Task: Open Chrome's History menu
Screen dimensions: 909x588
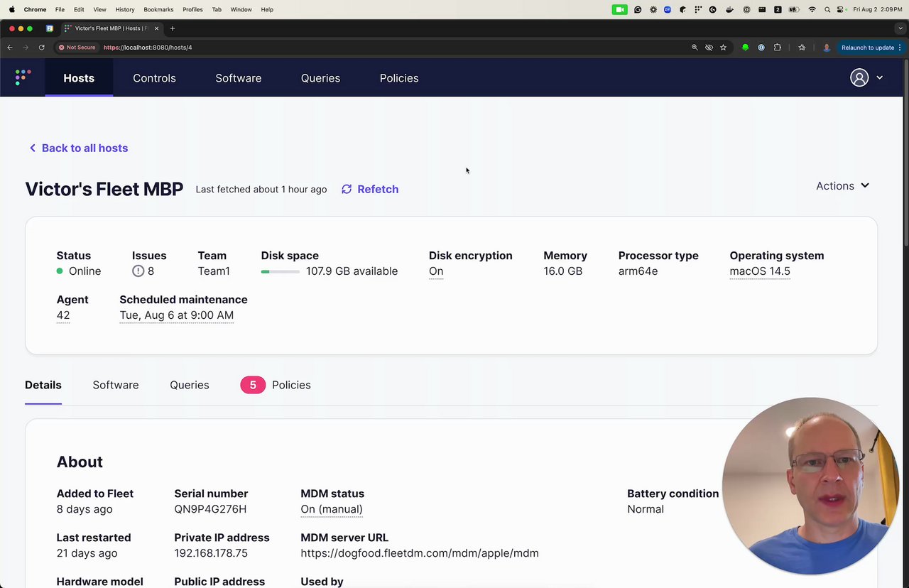Action: 125,9
